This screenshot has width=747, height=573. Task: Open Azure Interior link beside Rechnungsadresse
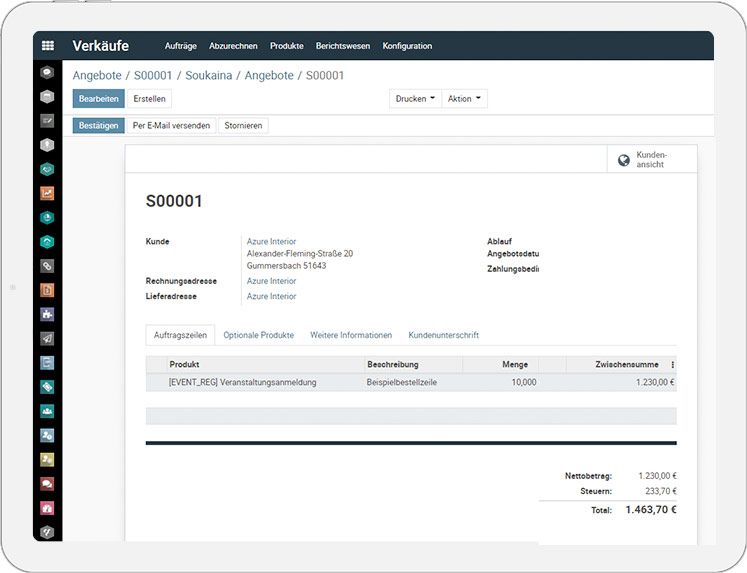272,281
